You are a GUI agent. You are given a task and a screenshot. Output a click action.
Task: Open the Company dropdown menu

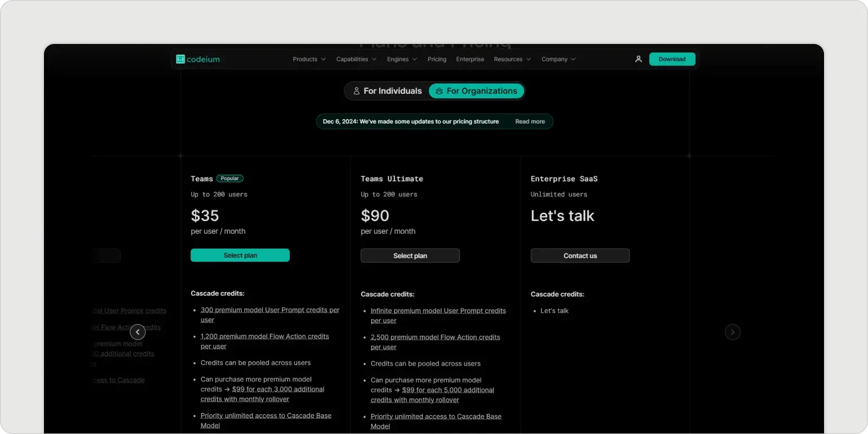(x=558, y=59)
